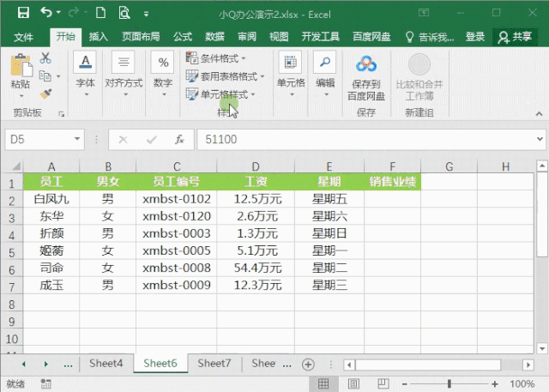Switch to the 数据 ribbon tab

point(214,36)
